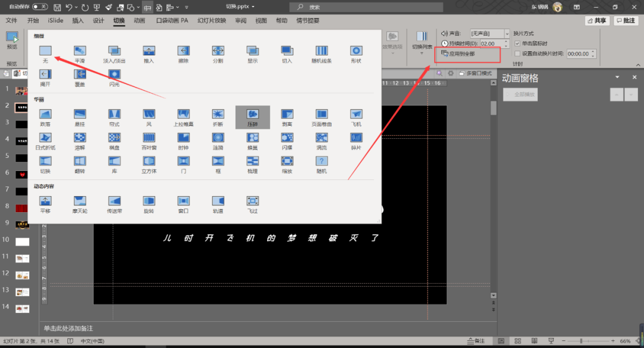
Task: Toggle the 自动保存 AutoSave switch
Action: click(40, 7)
